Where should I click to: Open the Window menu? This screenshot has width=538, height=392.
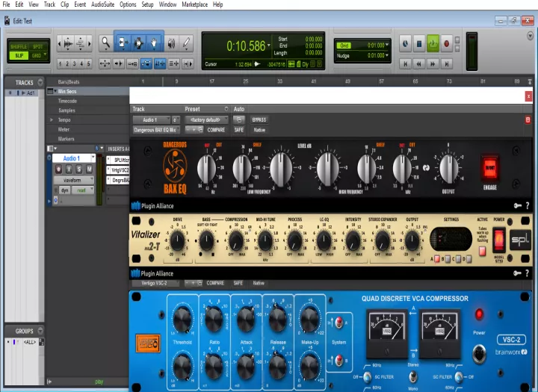[x=167, y=4]
